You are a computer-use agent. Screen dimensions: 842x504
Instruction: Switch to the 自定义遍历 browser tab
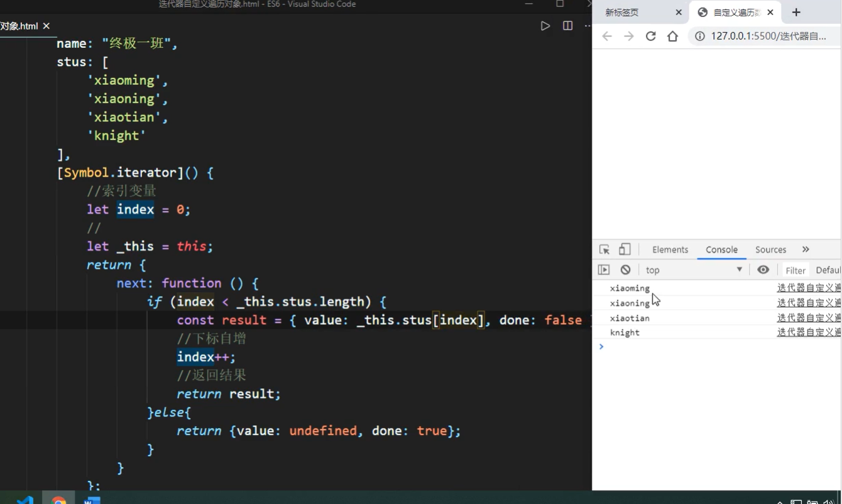coord(735,13)
